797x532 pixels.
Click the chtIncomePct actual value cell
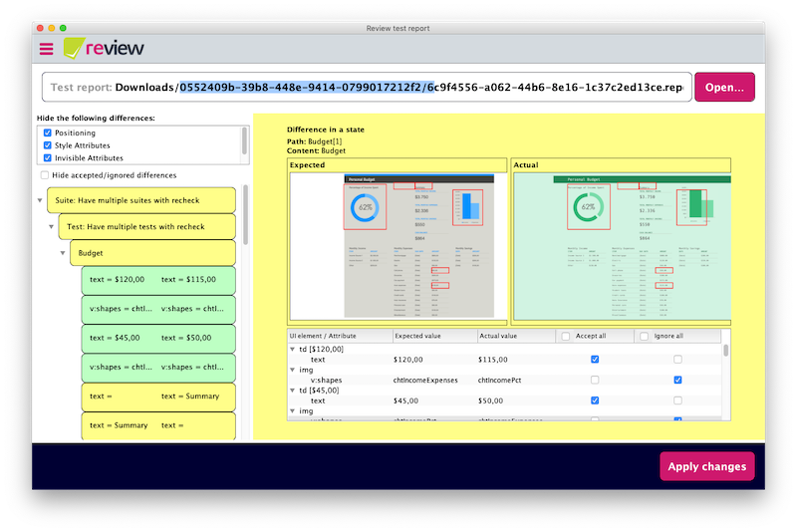coord(499,380)
